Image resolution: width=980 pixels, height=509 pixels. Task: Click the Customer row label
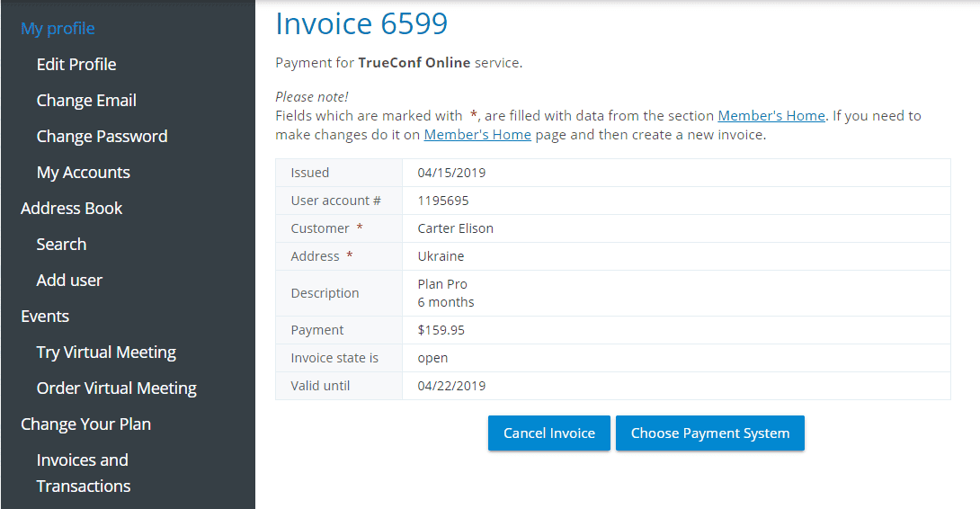tap(320, 228)
